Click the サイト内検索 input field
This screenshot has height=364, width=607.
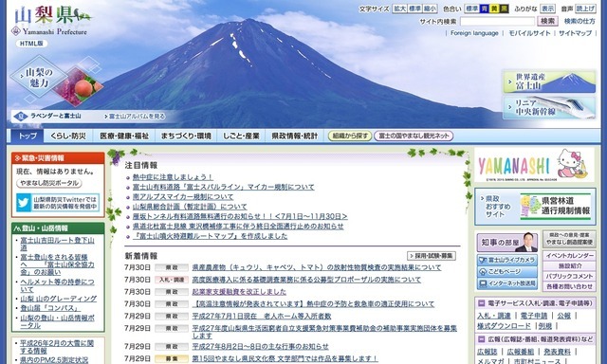[497, 21]
